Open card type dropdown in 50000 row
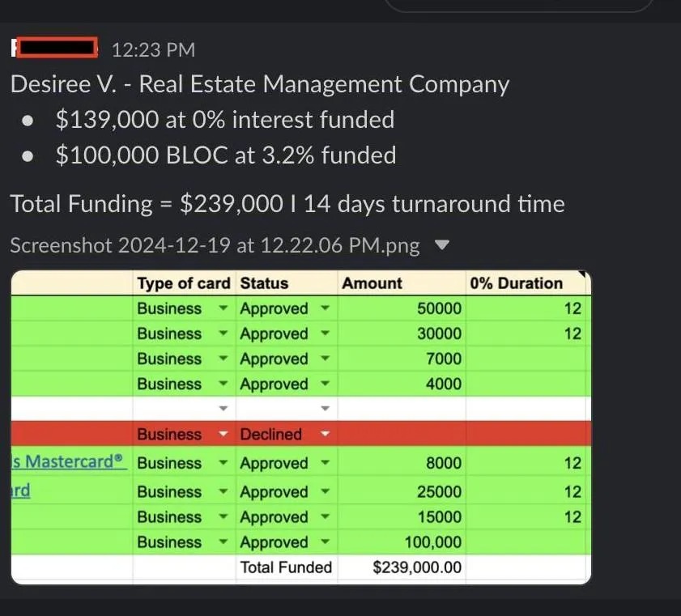This screenshot has height=616, width=681. point(223,308)
